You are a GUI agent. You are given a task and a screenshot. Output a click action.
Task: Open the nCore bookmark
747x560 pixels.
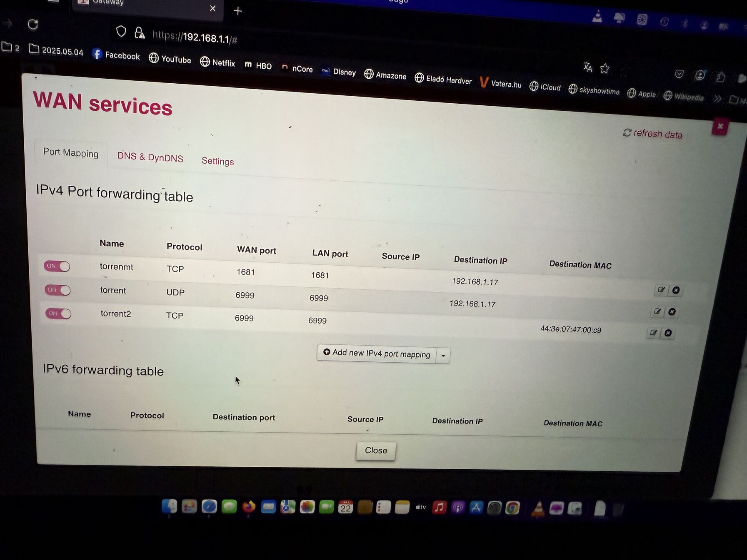tap(297, 68)
